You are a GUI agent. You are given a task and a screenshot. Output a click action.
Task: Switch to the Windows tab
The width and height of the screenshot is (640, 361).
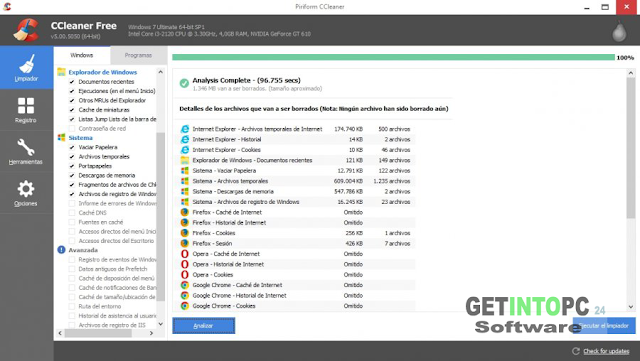pyautogui.click(x=82, y=55)
